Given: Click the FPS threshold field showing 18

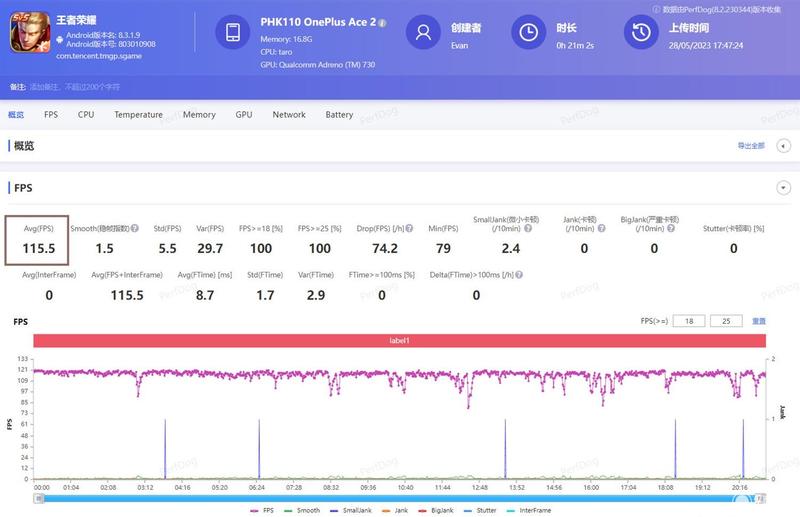Looking at the screenshot, I should pyautogui.click(x=689, y=321).
